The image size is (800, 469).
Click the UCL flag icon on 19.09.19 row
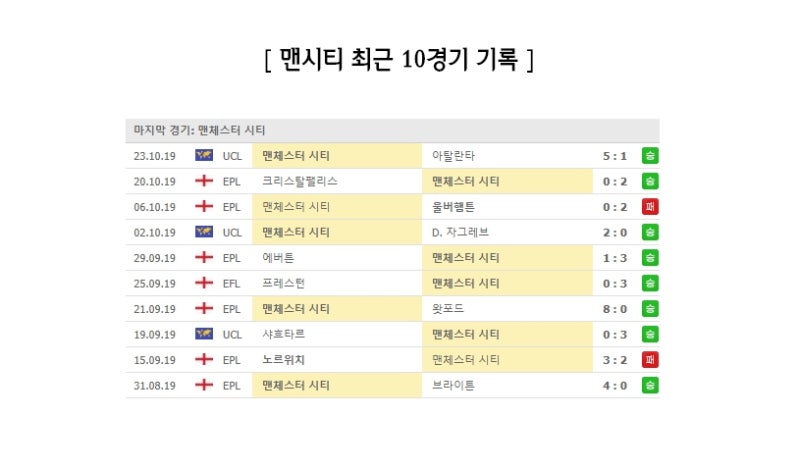pyautogui.click(x=204, y=334)
